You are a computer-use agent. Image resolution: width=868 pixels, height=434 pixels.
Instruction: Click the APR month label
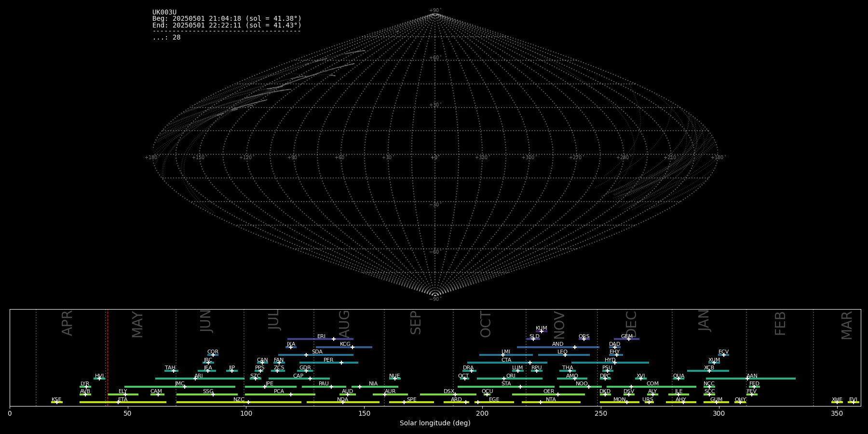point(68,323)
